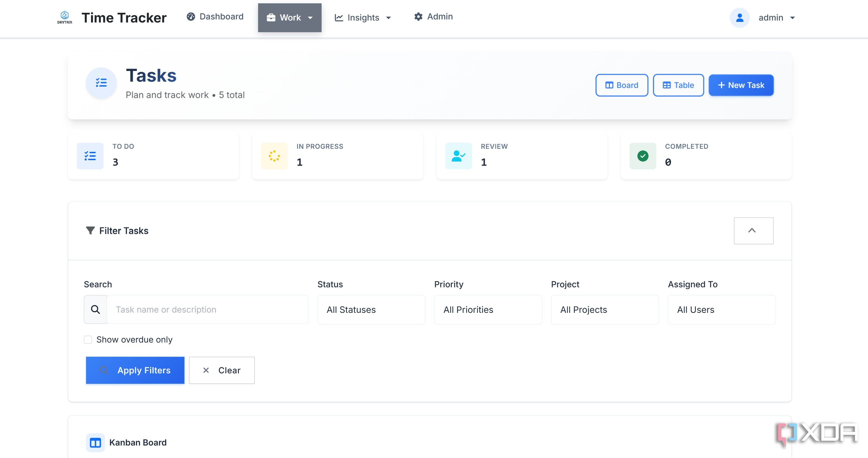Image resolution: width=868 pixels, height=458 pixels.
Task: Expand the admin account menu arrow
Action: coord(793,18)
